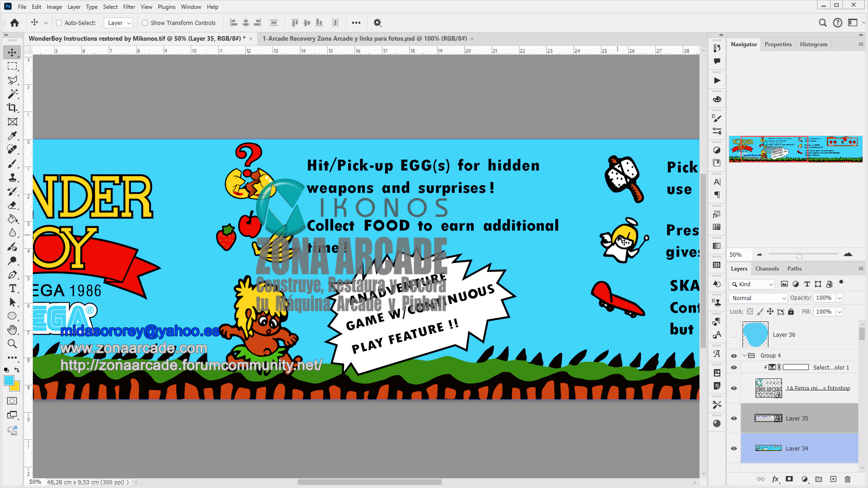Select the Crop tool
The height and width of the screenshot is (488, 868).
coord(12,108)
